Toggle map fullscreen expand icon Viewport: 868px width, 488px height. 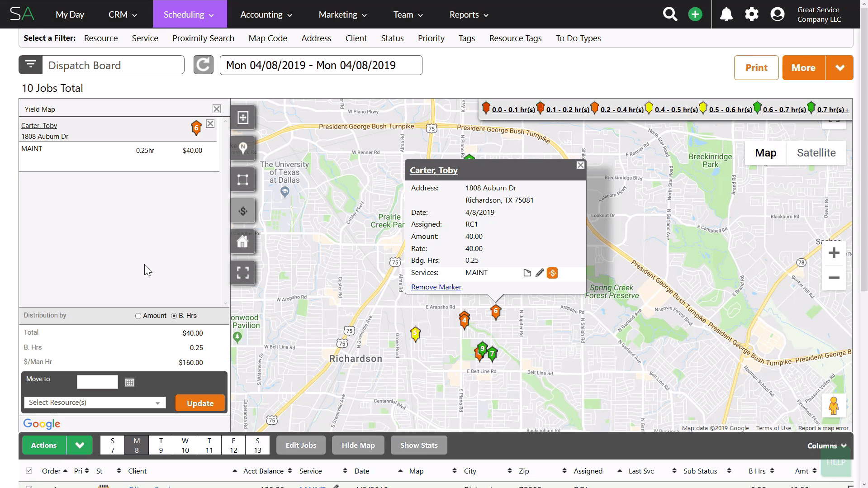point(243,273)
